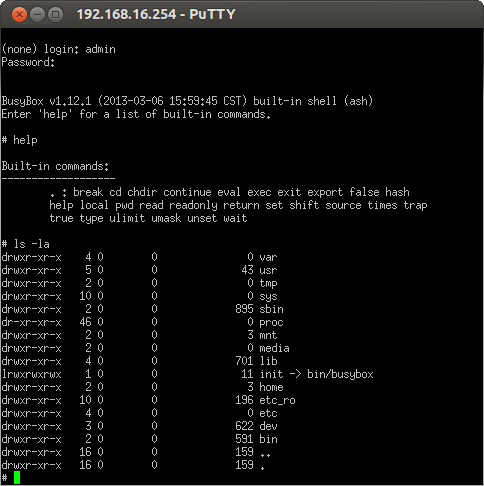Viewport: 484px width, 486px height.
Task: Click the 'var' directory name
Action: pos(268,257)
